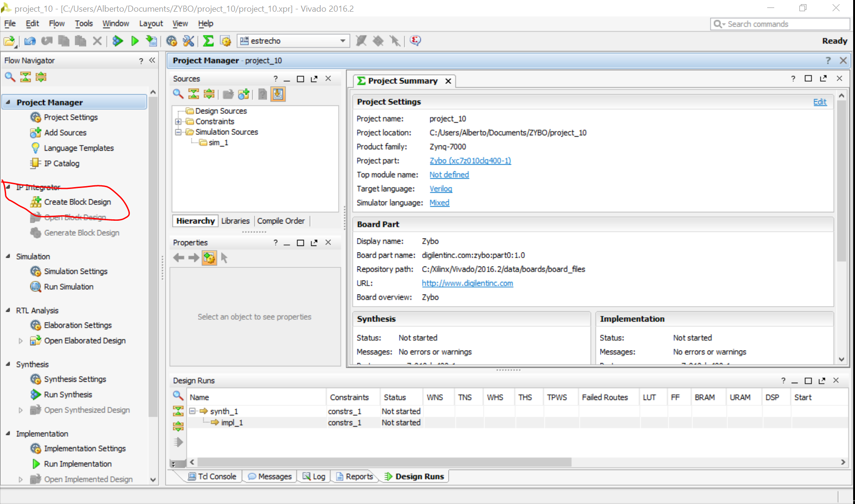Screen dimensions: 855x504
Task: Click the Undo icon in the main toolbar
Action: point(29,41)
